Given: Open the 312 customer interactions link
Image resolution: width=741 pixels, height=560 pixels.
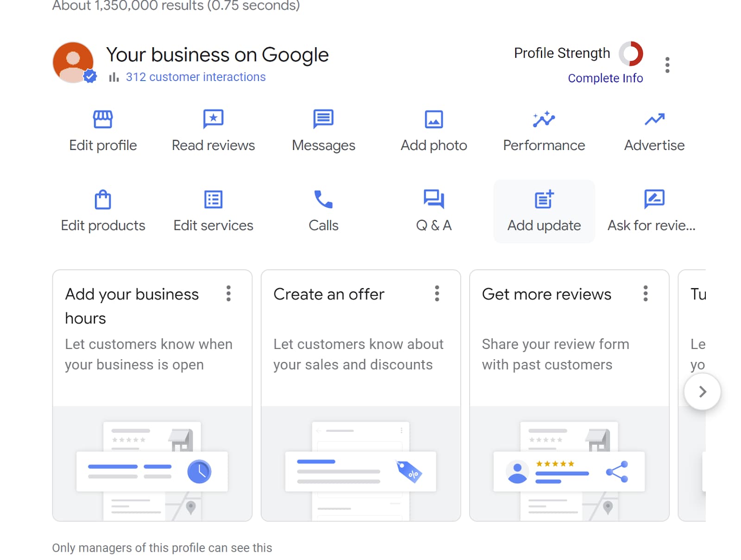Looking at the screenshot, I should coord(195,77).
